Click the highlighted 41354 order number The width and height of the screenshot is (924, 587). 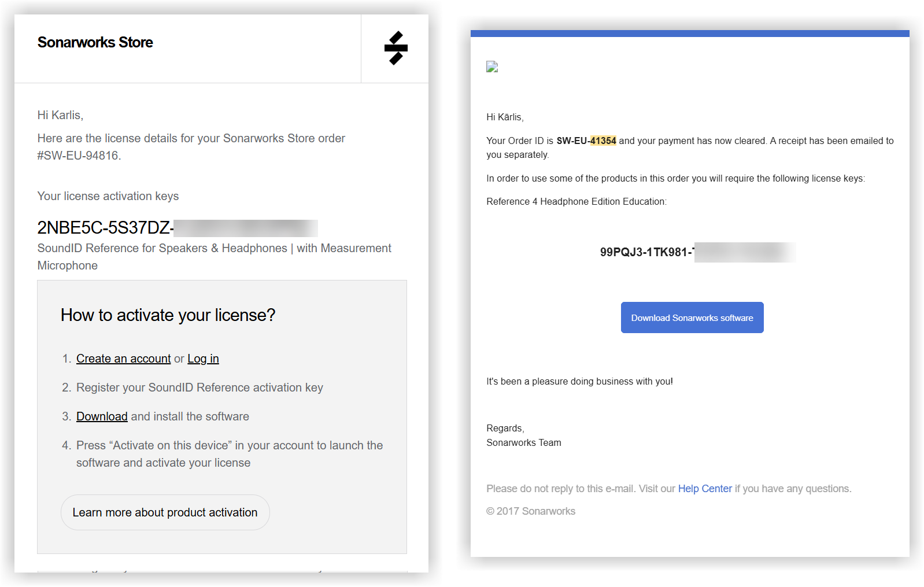[x=603, y=141]
